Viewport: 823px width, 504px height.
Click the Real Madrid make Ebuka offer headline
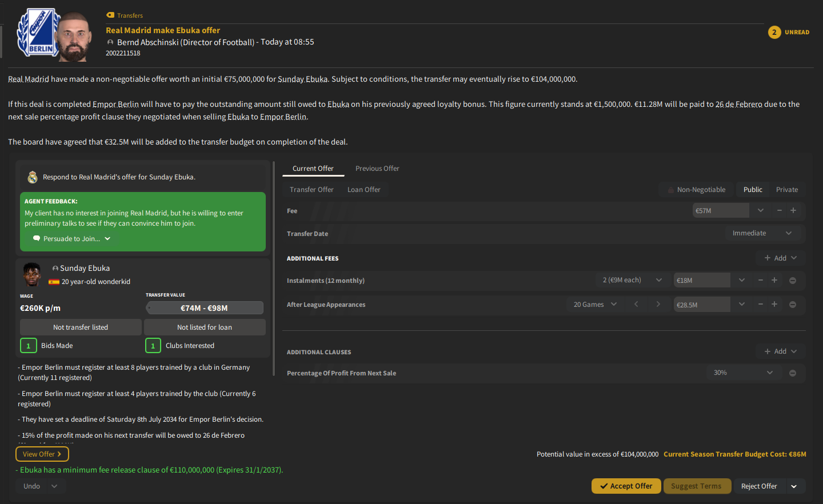tap(163, 30)
